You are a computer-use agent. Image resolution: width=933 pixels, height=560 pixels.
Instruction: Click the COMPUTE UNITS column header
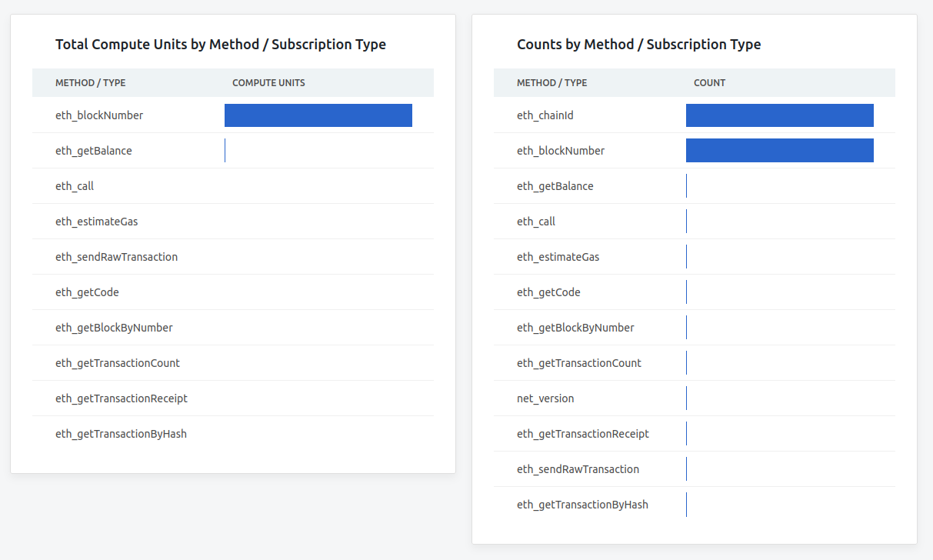click(x=268, y=82)
